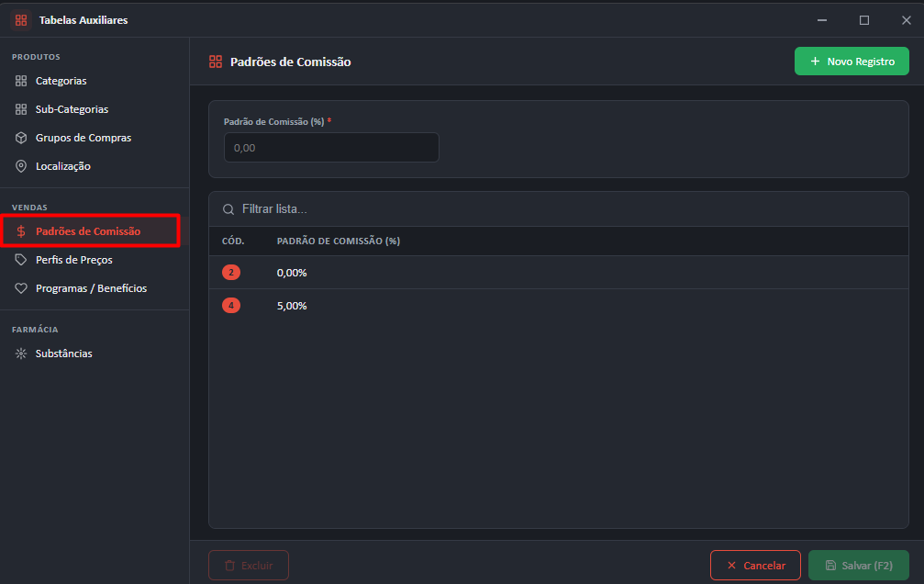Click the Substâncias asterisk icon
Image resolution: width=924 pixels, height=584 pixels.
[21, 354]
